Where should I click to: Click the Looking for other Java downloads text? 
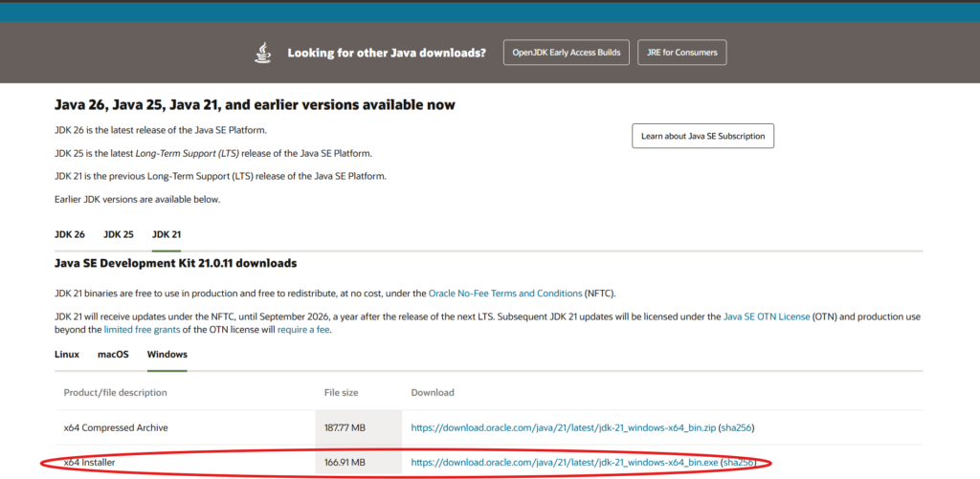(x=387, y=54)
